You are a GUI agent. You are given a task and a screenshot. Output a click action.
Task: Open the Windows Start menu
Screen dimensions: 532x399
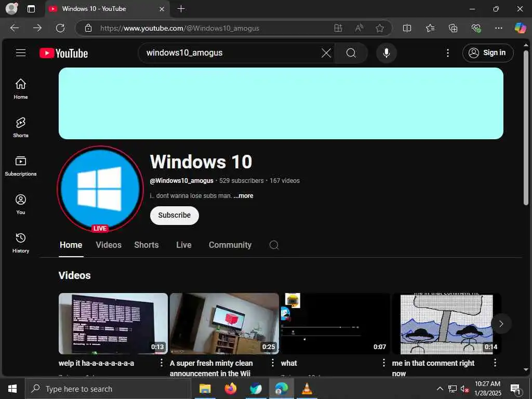[12, 389]
